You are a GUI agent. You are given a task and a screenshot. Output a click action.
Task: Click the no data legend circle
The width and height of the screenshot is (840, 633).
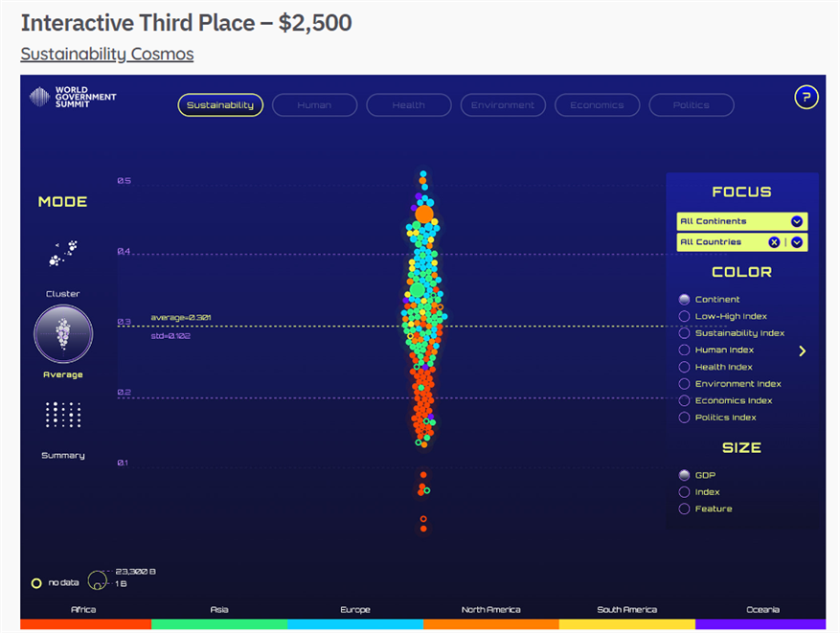(36, 582)
